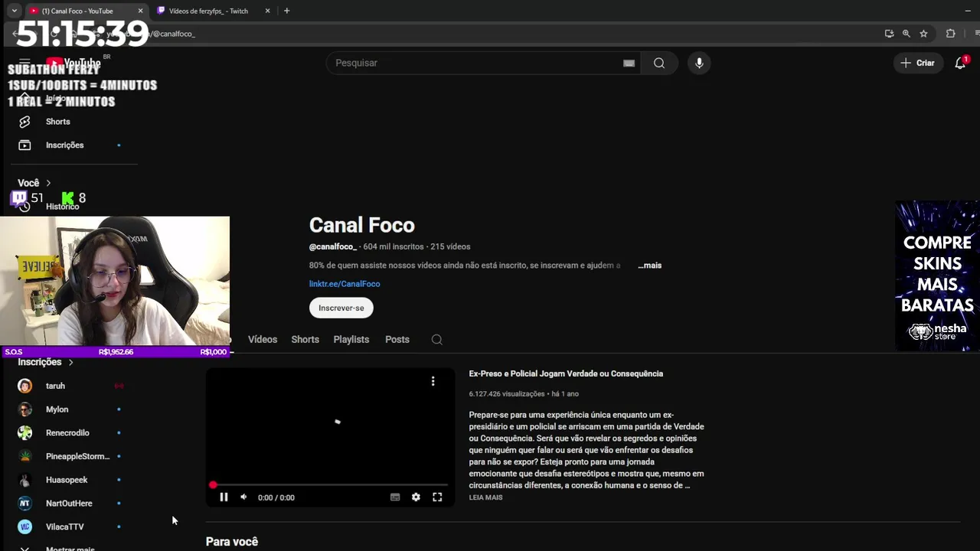Click the Mylon subscription name
The width and height of the screenshot is (980, 551).
pos(57,409)
